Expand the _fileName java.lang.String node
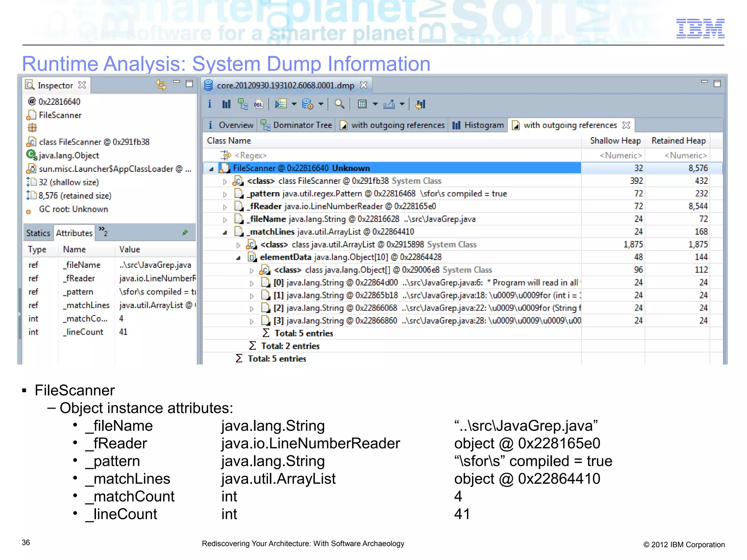The image size is (747, 560). [x=225, y=220]
